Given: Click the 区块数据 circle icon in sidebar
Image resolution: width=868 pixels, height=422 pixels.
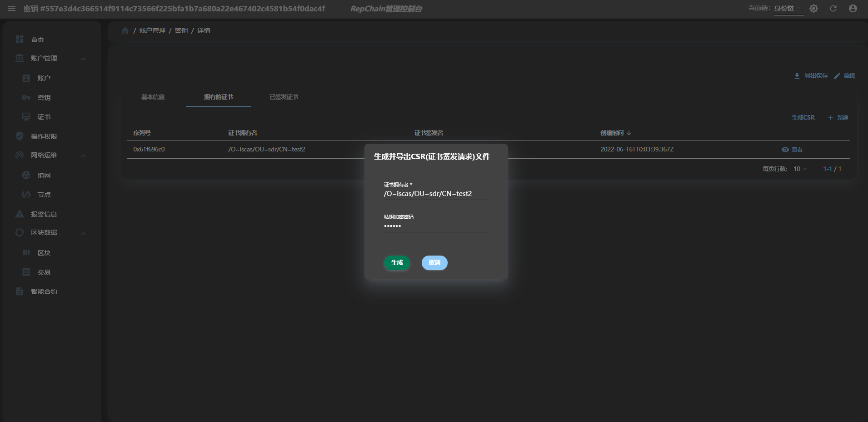Looking at the screenshot, I should 20,232.
